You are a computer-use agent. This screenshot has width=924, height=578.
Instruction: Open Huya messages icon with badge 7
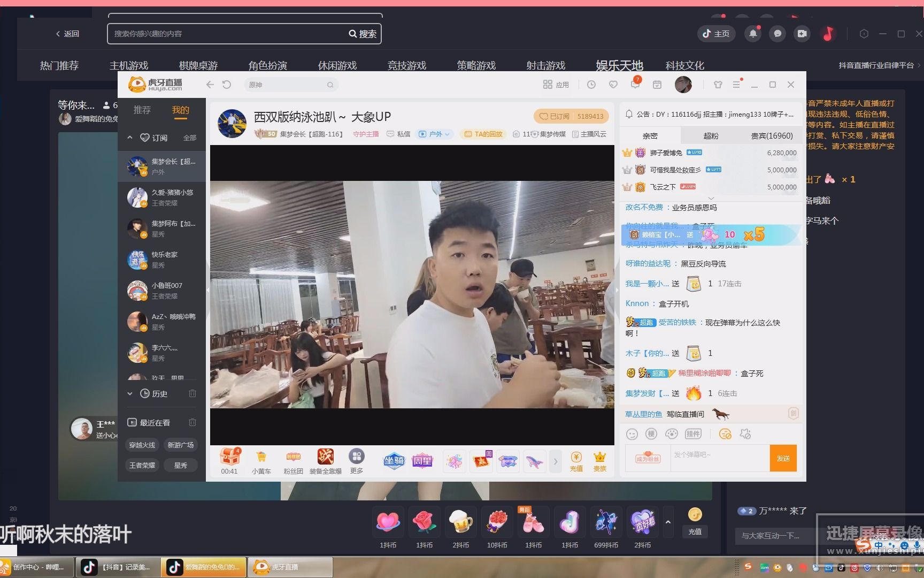pyautogui.click(x=635, y=84)
